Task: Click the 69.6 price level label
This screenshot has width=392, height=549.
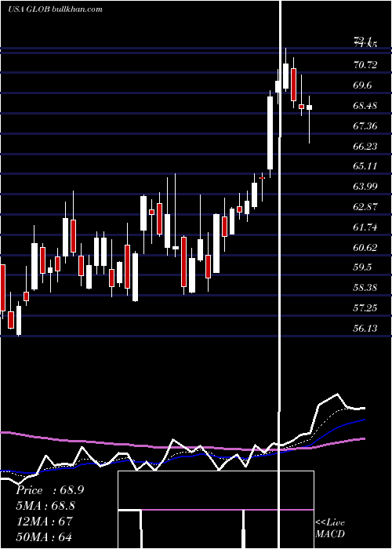Action: (x=362, y=85)
